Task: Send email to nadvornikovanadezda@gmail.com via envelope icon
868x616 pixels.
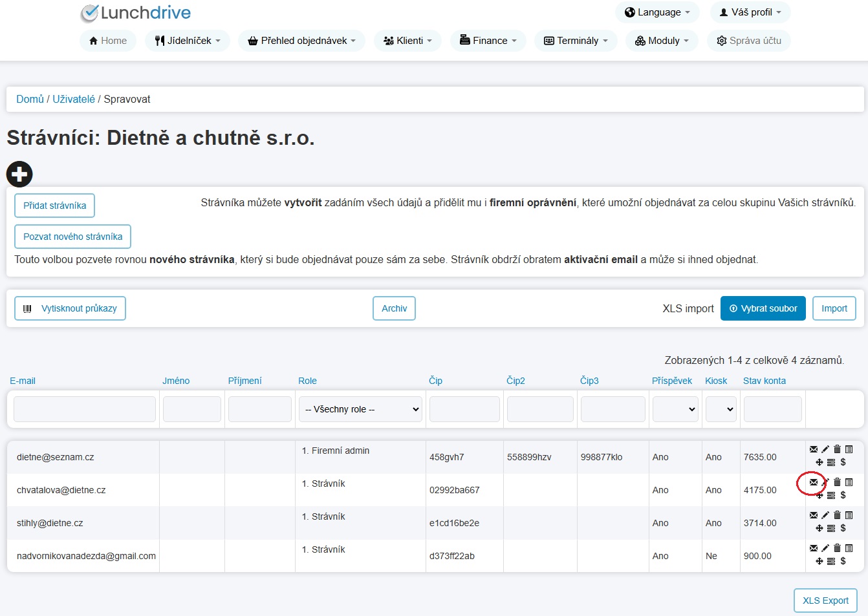Action: 814,548
